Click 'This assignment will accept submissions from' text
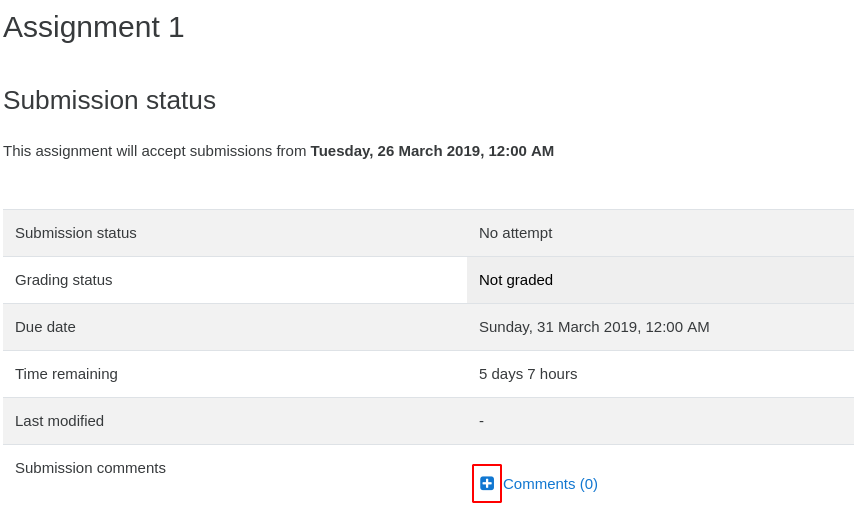This screenshot has width=854, height=532. (155, 151)
